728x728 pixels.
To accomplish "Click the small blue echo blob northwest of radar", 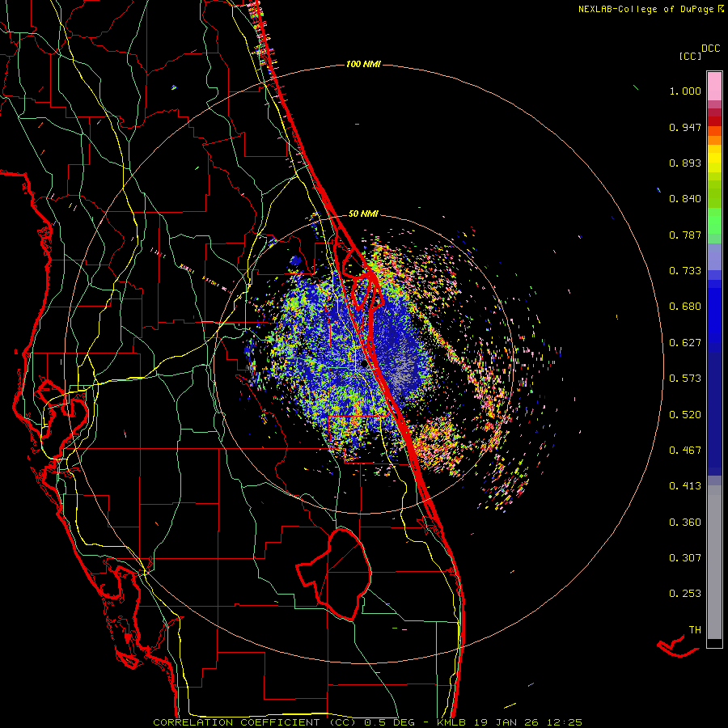I will click(x=296, y=260).
